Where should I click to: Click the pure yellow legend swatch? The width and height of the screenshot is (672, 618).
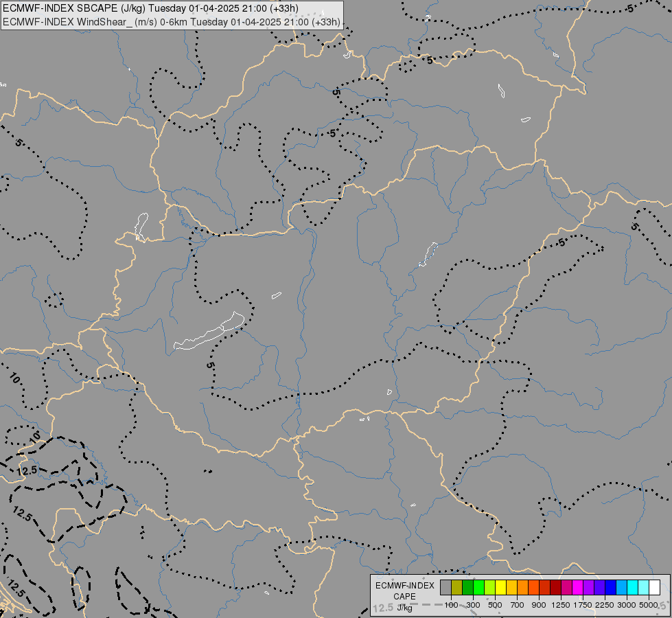[x=500, y=587]
